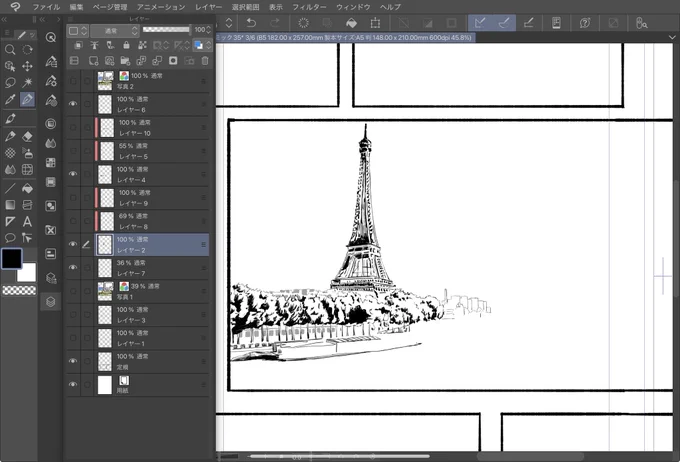This screenshot has width=680, height=462.
Task: Open the layer color effect dropdown arrows
Action: (209, 45)
